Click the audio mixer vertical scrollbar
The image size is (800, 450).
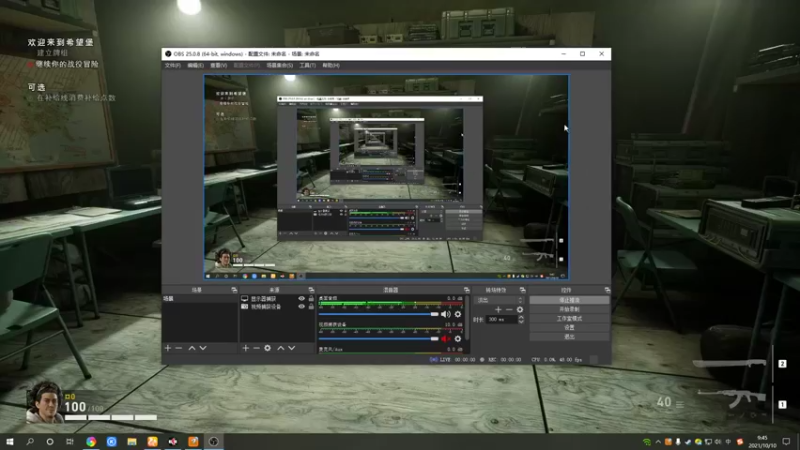(467, 319)
